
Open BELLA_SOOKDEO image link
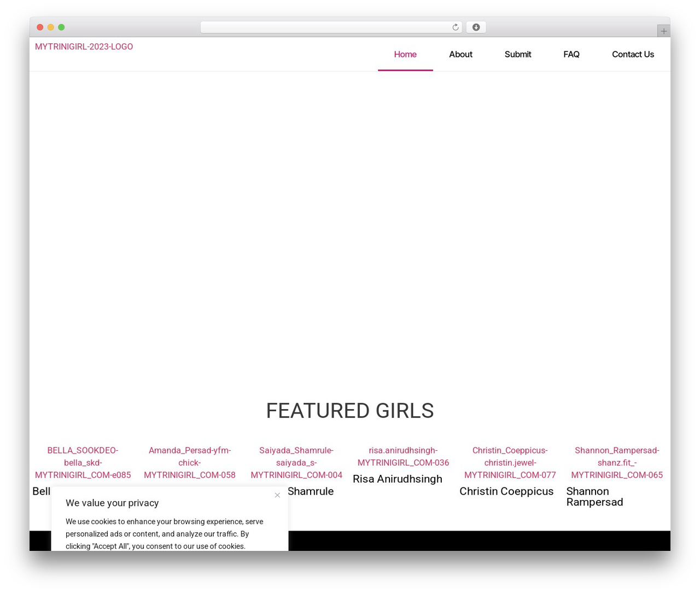pyautogui.click(x=83, y=463)
